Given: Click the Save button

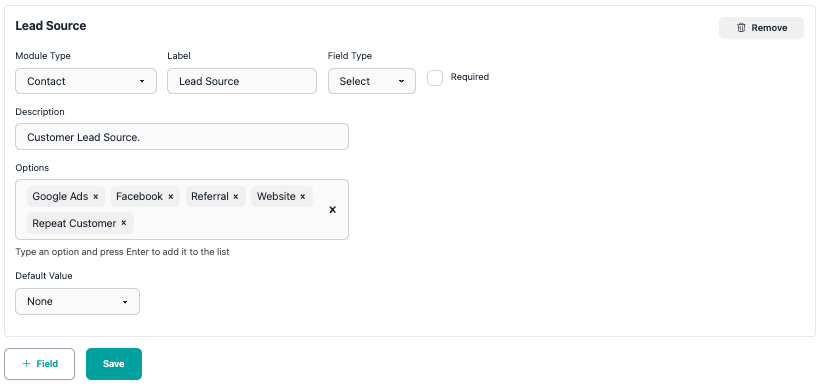Looking at the screenshot, I should 114,364.
